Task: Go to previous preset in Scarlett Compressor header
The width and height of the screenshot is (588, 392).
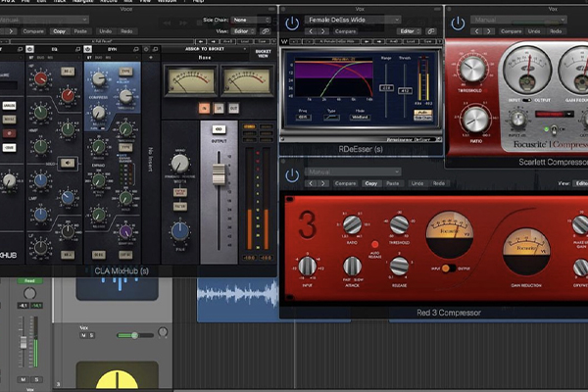Action: 476,31
